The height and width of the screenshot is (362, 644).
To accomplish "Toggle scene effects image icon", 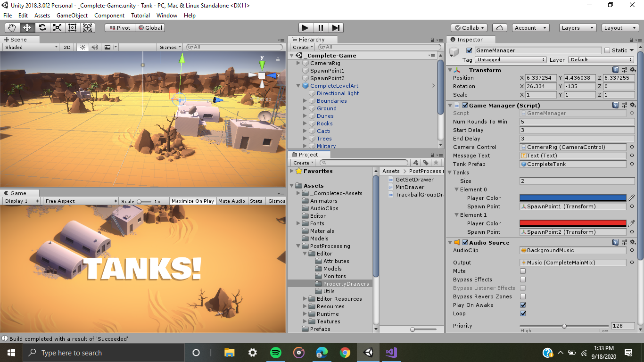I will tap(107, 47).
